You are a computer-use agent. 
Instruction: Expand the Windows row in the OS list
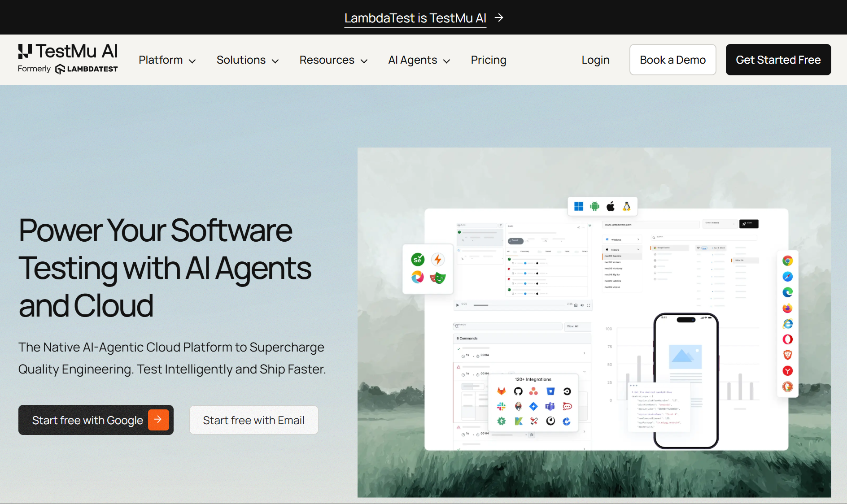click(x=622, y=240)
